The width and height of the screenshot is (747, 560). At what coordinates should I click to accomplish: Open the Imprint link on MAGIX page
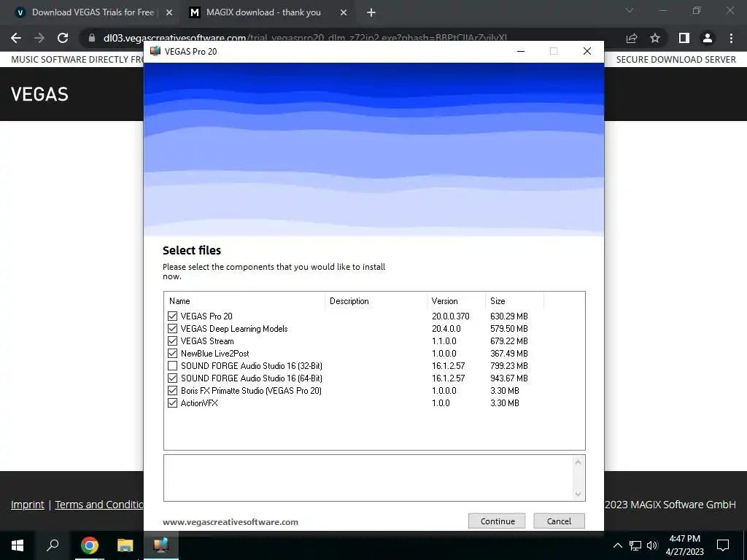pyautogui.click(x=28, y=505)
